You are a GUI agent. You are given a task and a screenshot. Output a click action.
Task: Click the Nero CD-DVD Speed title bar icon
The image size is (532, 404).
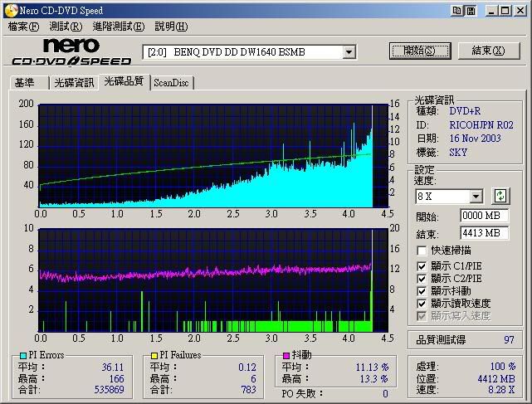click(11, 11)
